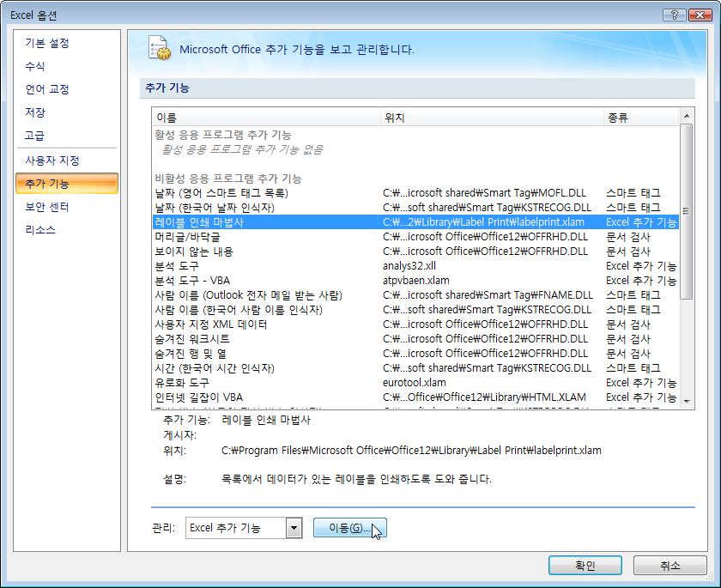The image size is (721, 588).
Task: Select the 사용자 지정 XML 데이터 row
Action: pyautogui.click(x=415, y=324)
